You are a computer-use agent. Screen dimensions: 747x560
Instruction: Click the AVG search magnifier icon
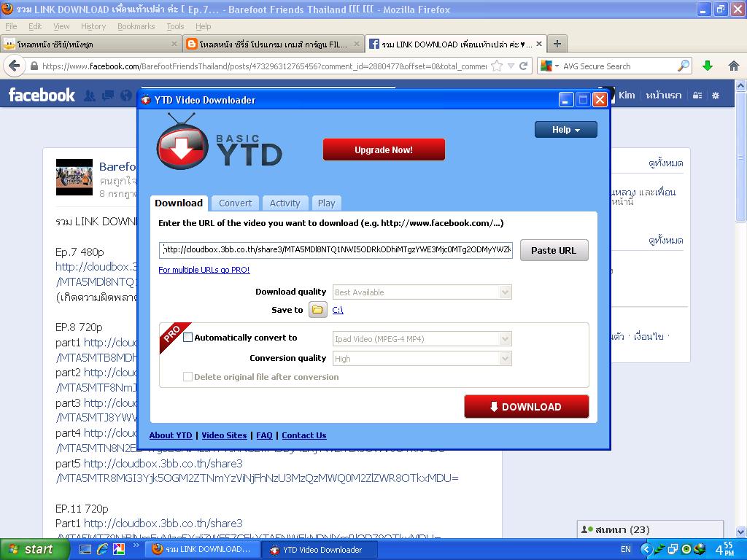coord(683,66)
